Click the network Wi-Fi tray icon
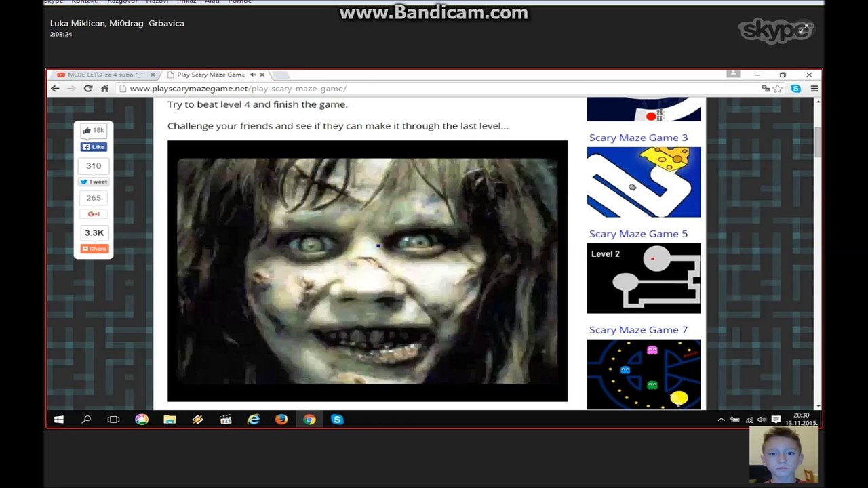 749,420
